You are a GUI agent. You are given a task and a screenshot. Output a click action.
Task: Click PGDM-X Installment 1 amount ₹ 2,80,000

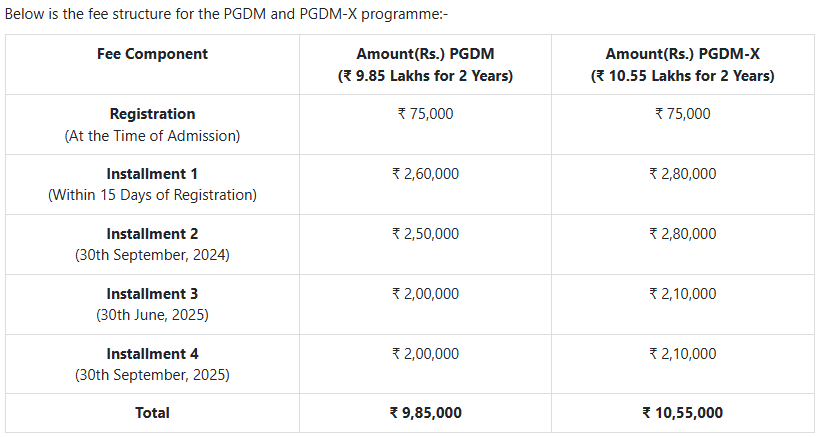[x=682, y=174]
